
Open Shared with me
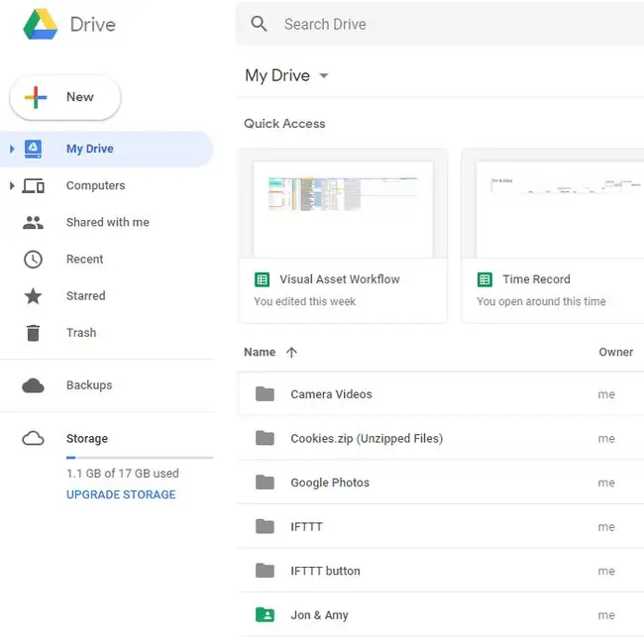click(x=108, y=222)
